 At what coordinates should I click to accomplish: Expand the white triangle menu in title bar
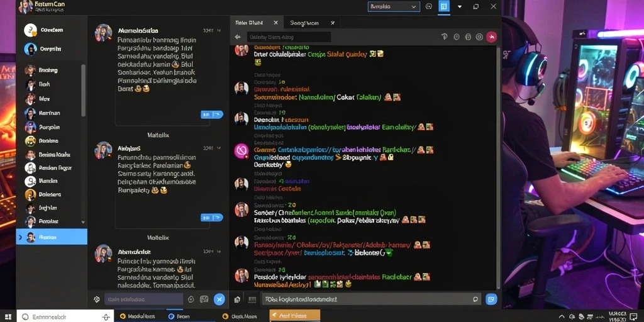(x=460, y=6)
